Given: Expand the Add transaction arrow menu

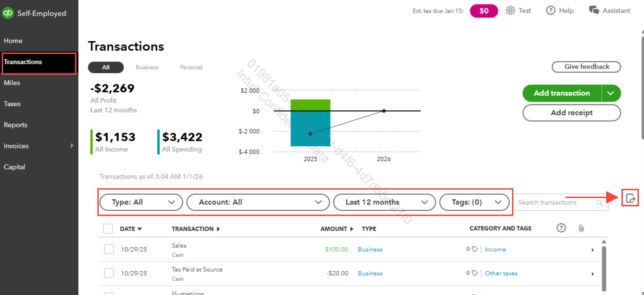Looking at the screenshot, I should (x=611, y=93).
